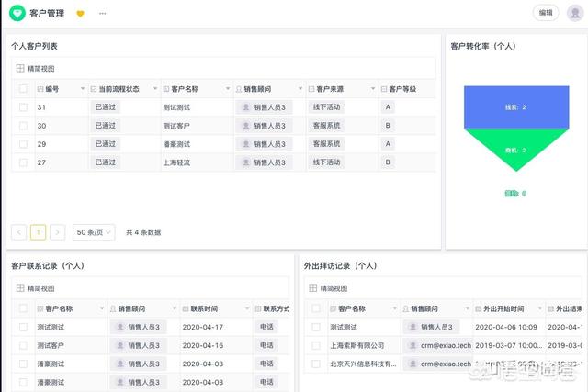
Task: Open the 联系时间 column dropdown arrow
Action: [247, 308]
